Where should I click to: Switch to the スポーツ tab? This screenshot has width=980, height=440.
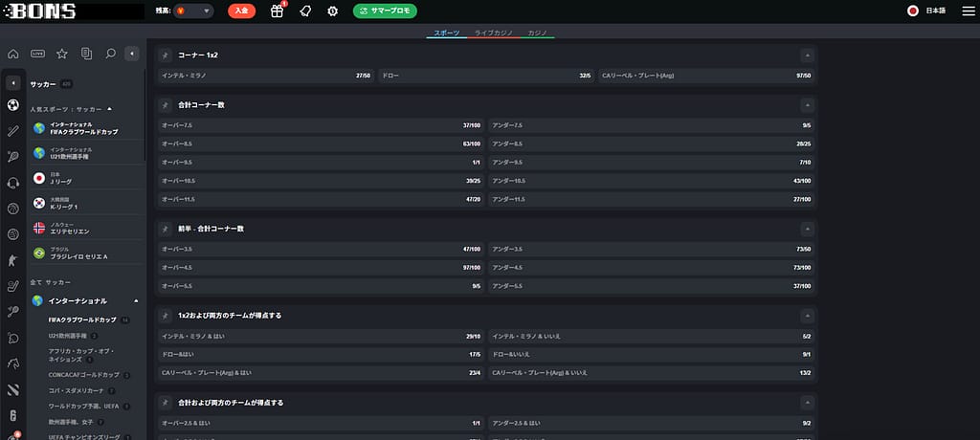point(447,32)
